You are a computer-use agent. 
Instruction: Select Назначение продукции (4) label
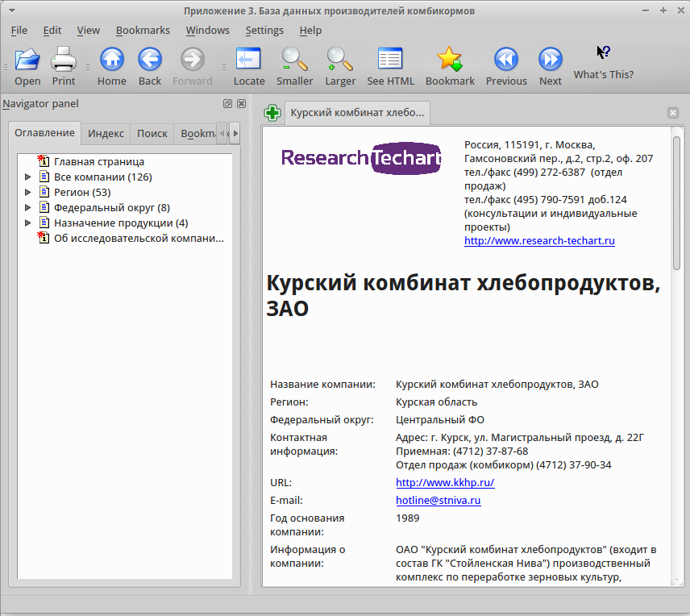[121, 223]
